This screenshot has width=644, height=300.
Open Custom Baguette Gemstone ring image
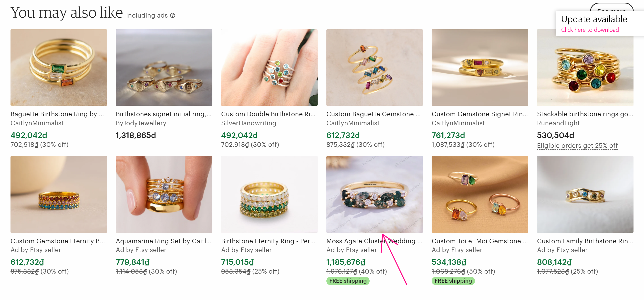pos(374,67)
